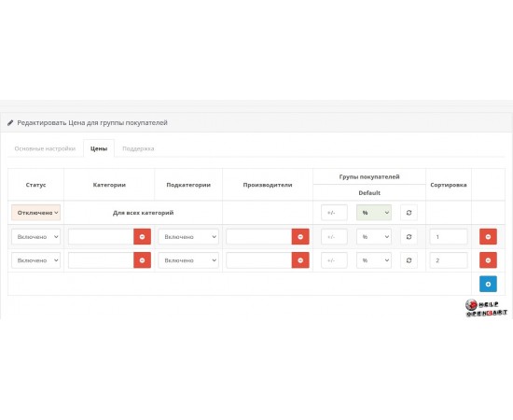The height and width of the screenshot is (420, 513).
Task: Click the pencil edit icon in the header
Action: pos(10,123)
